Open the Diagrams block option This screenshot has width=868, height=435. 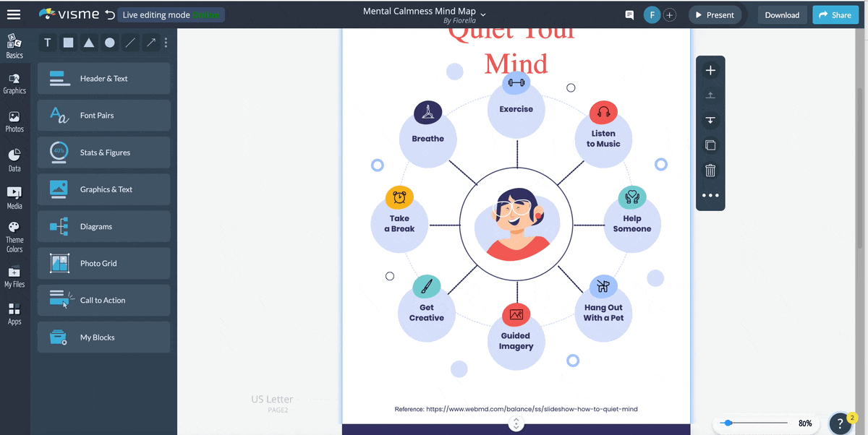pyautogui.click(x=103, y=226)
